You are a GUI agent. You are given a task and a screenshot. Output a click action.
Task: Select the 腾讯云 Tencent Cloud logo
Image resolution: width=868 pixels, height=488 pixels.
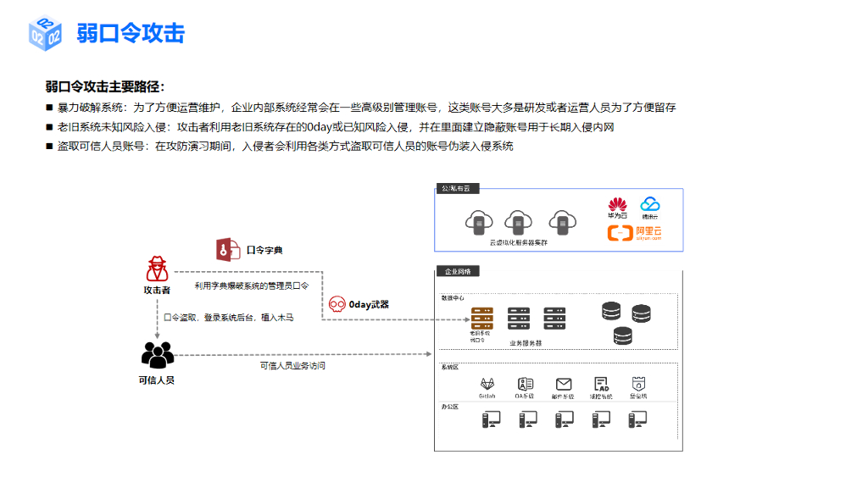coord(649,204)
